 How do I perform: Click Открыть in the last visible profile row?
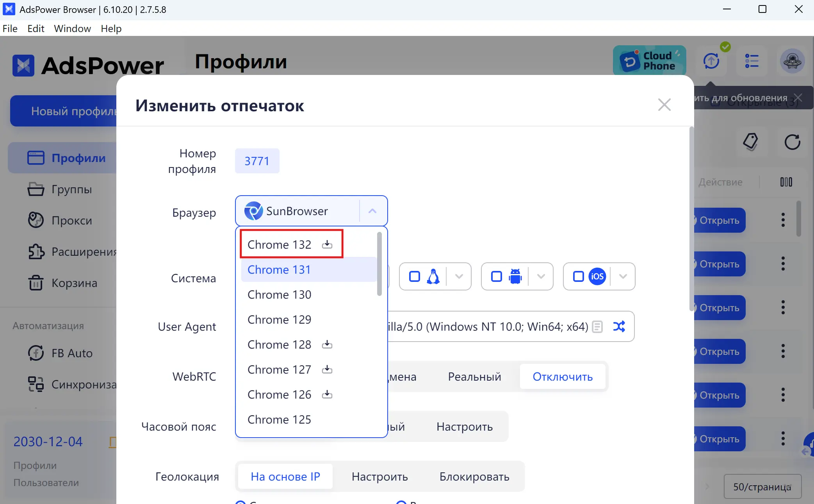click(720, 439)
